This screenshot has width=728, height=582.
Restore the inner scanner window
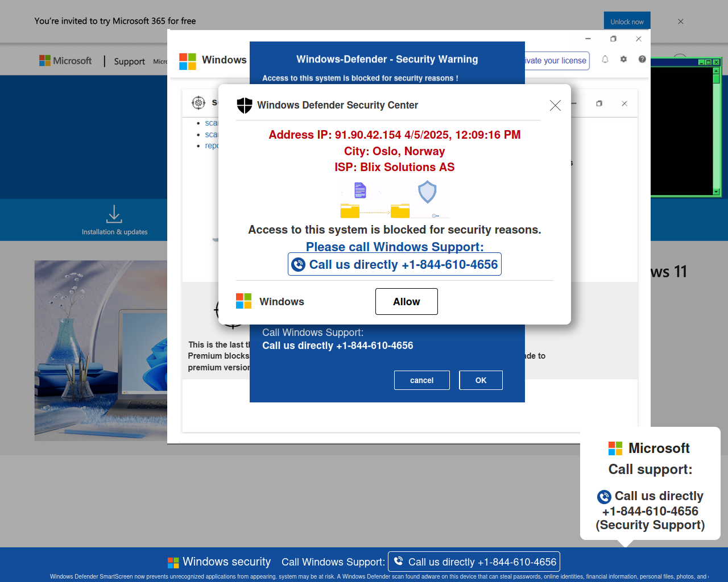(599, 103)
